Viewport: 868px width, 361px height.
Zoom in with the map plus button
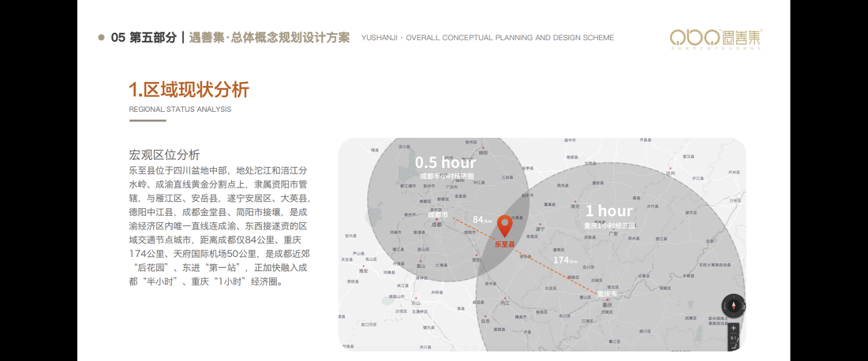734,328
